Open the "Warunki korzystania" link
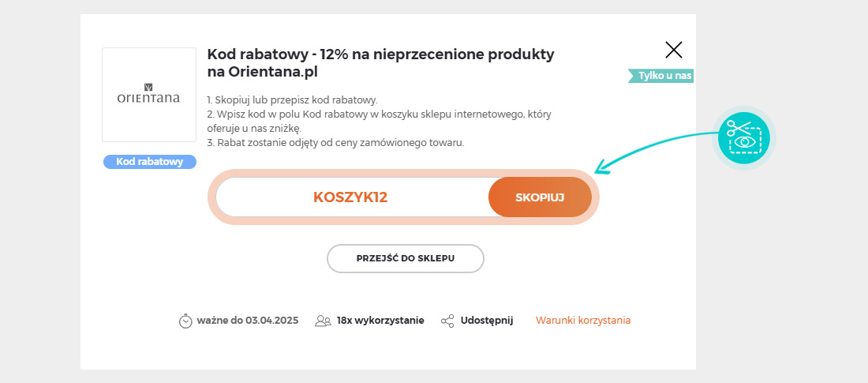This screenshot has width=868, height=383. pos(583,321)
